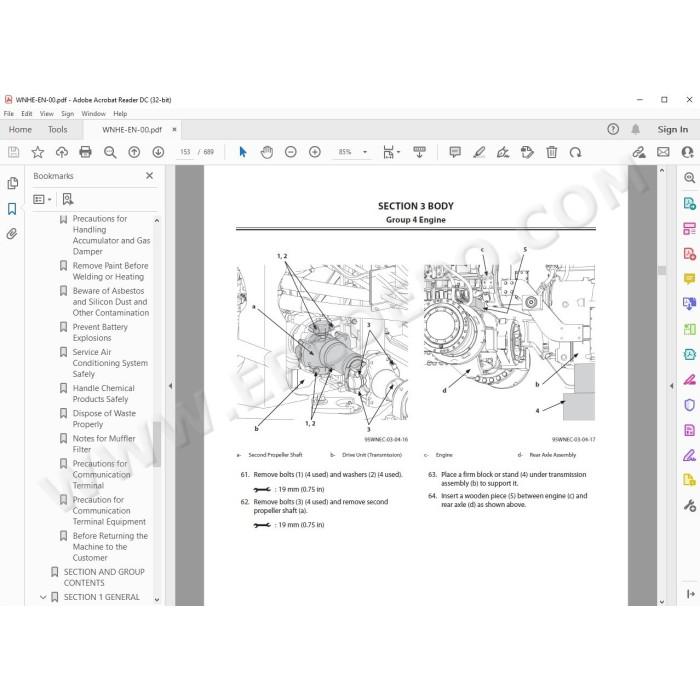Select the WNHE-EN-00.pdf document tab
The width and height of the screenshot is (700, 700).
point(132,130)
